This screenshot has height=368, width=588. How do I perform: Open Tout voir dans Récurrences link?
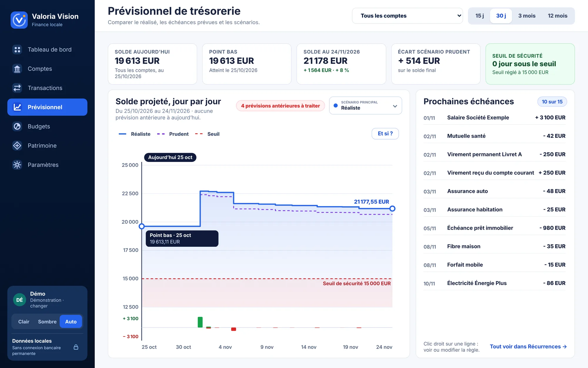[x=528, y=347]
